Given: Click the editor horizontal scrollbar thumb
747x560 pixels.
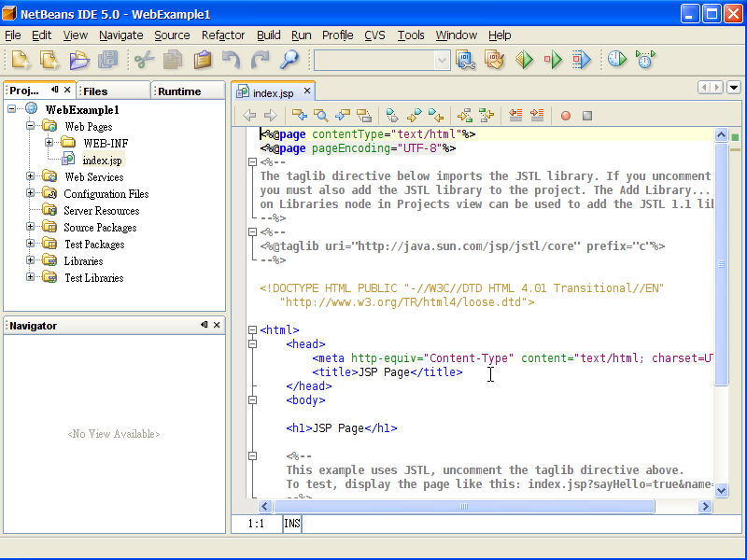Looking at the screenshot, I should [x=464, y=506].
